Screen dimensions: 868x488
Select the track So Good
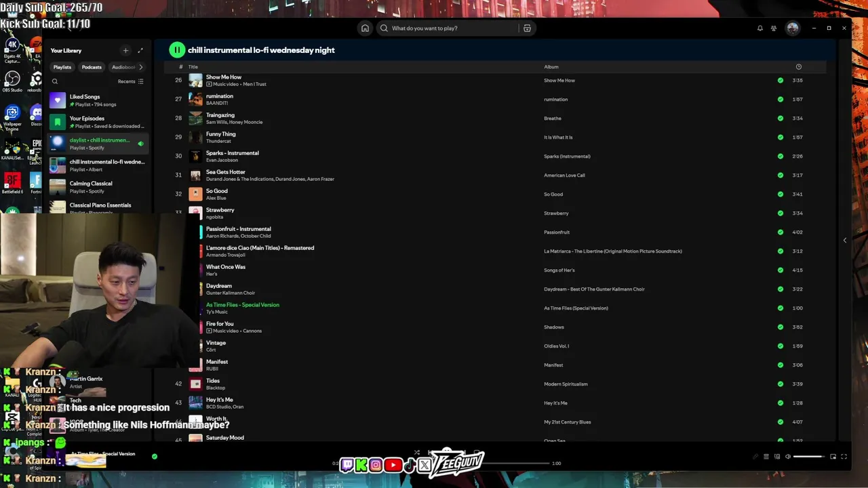click(x=217, y=191)
